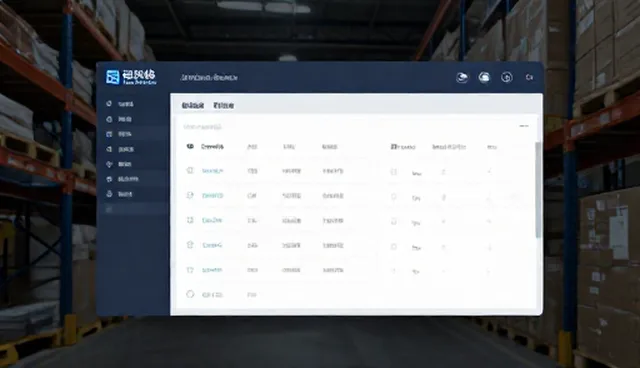Toggle the right-side checkbox in the third table row
The width and height of the screenshot is (640, 368).
coord(393,222)
